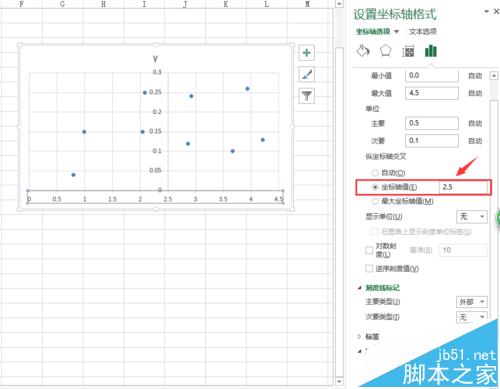Select the 自动(O) radio button

pos(375,173)
